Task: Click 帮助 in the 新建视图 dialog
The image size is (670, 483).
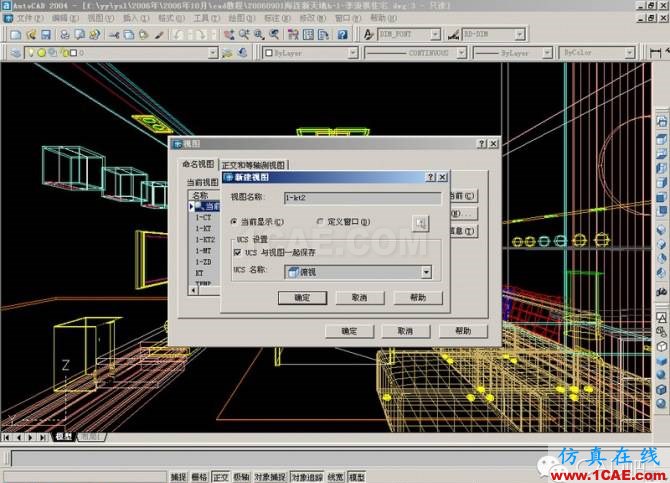Action: 418,297
